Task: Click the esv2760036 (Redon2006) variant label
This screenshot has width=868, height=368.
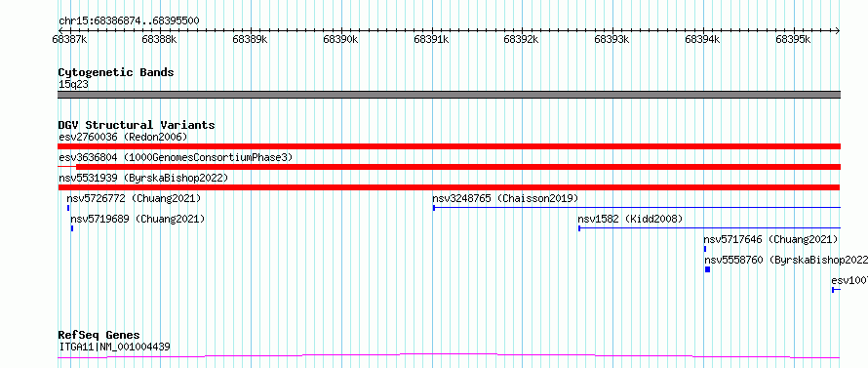Action: click(x=124, y=137)
